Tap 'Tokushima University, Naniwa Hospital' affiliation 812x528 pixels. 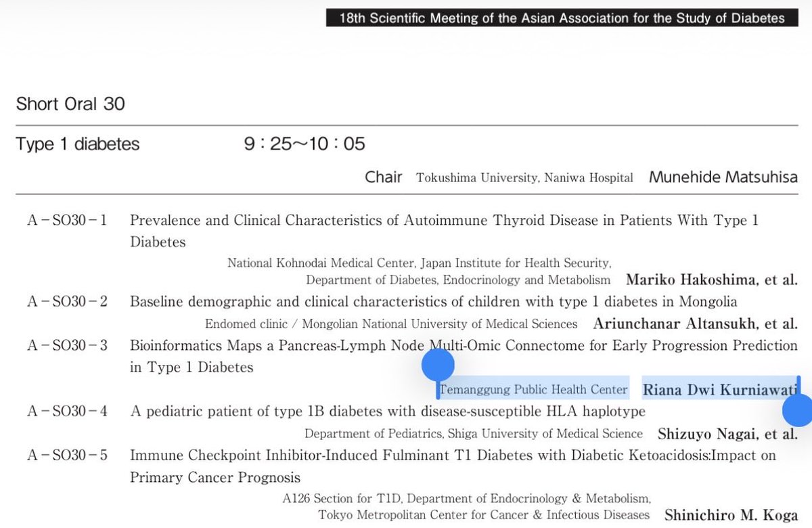(x=524, y=178)
